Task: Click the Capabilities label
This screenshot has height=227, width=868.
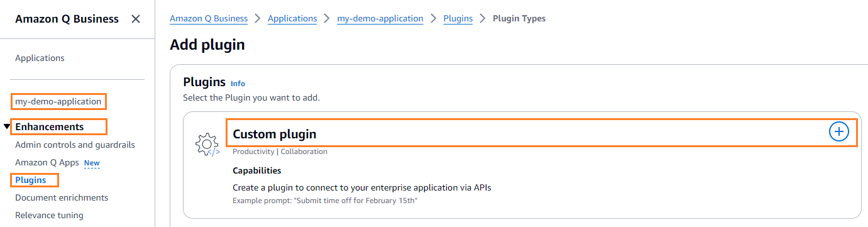Action: pyautogui.click(x=257, y=170)
